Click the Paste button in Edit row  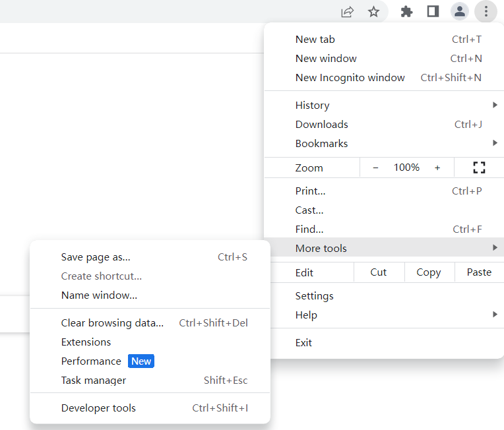pyautogui.click(x=479, y=272)
